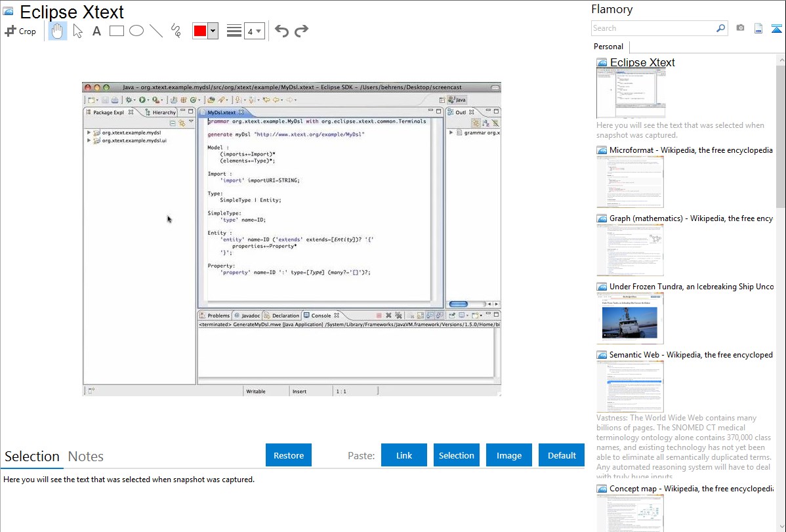The height and width of the screenshot is (532, 786).
Task: Select the Eclipse Xtext thumbnail in sidebar
Action: coord(631,93)
